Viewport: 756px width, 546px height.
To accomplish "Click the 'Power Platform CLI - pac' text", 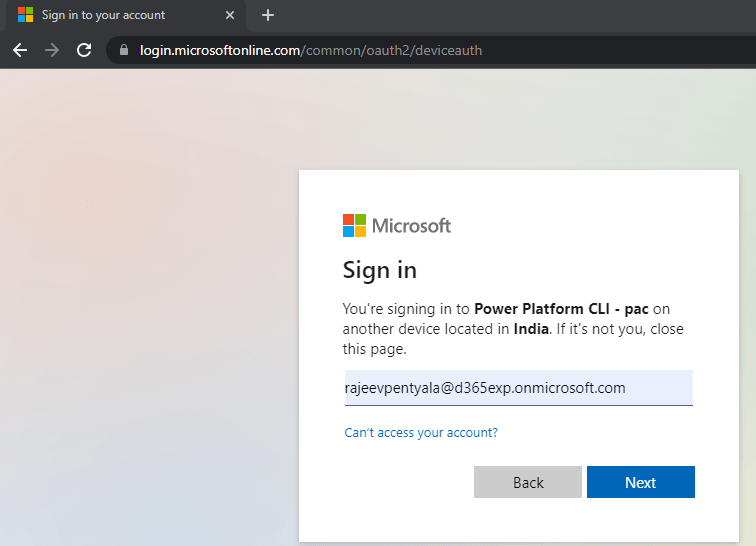I will (562, 309).
